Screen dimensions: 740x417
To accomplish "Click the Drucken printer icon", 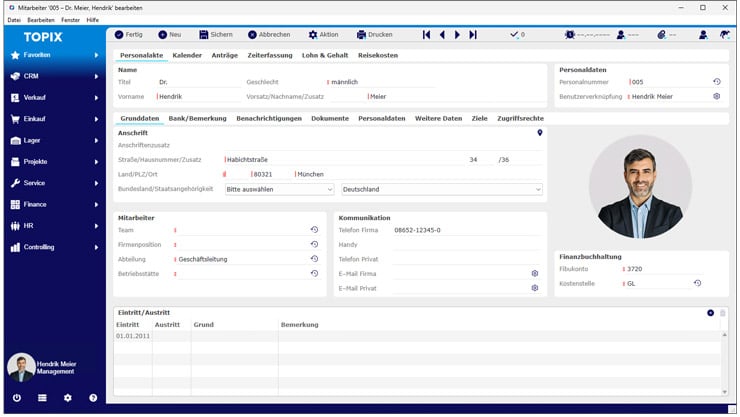I will click(x=360, y=34).
